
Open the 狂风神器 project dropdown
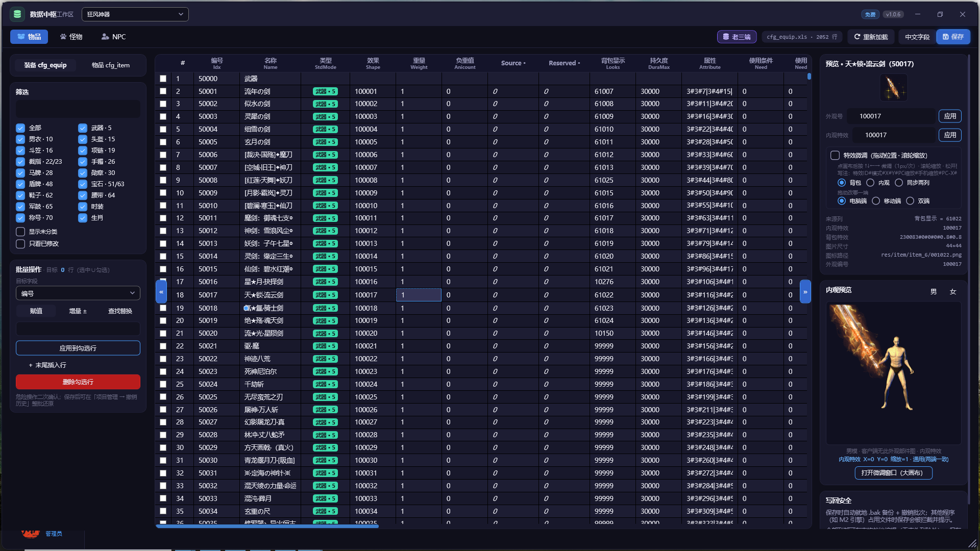point(135,14)
